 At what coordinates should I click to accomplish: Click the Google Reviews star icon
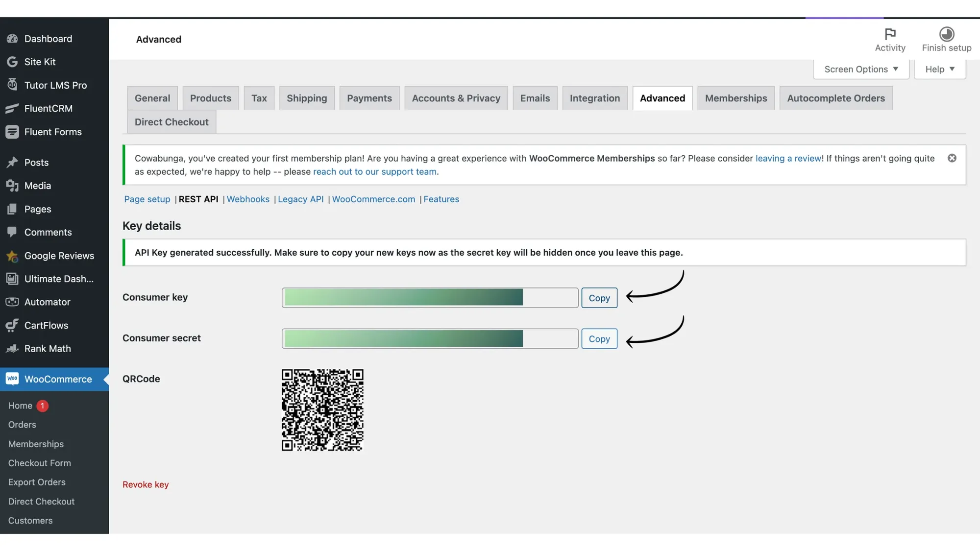[x=12, y=256]
